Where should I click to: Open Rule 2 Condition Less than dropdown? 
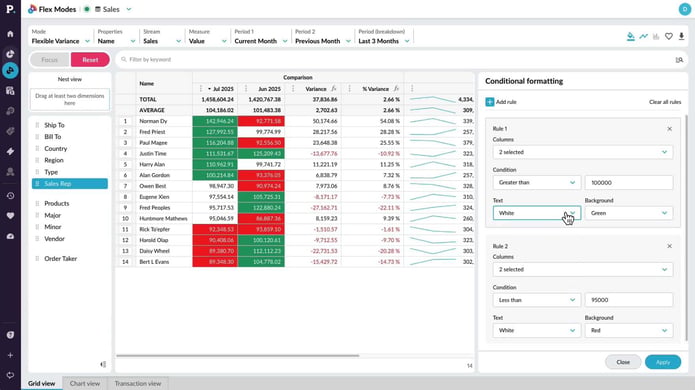point(536,300)
